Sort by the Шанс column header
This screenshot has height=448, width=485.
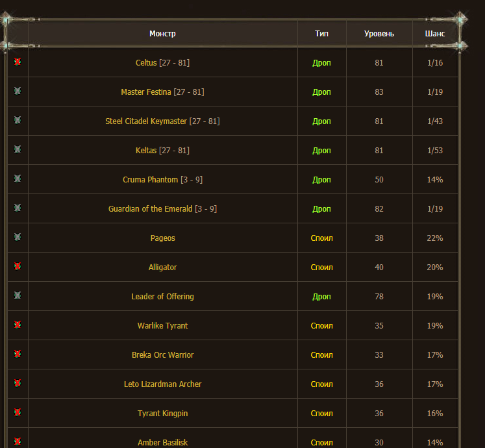point(434,34)
